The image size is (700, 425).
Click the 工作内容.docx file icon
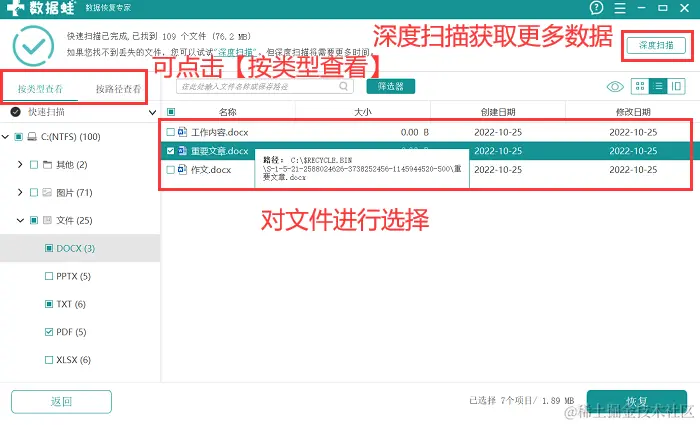[x=182, y=132]
